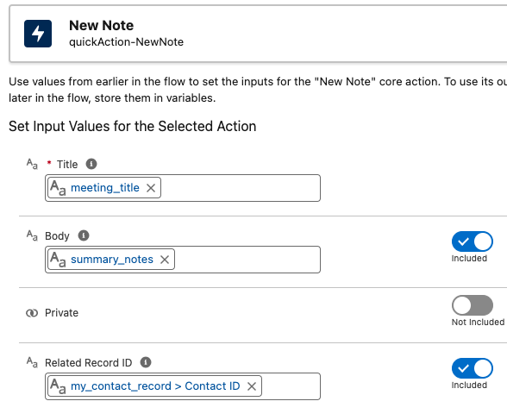Enable the Private Not Included toggle
Viewport: 507px width, 420px height.
pyautogui.click(x=473, y=305)
